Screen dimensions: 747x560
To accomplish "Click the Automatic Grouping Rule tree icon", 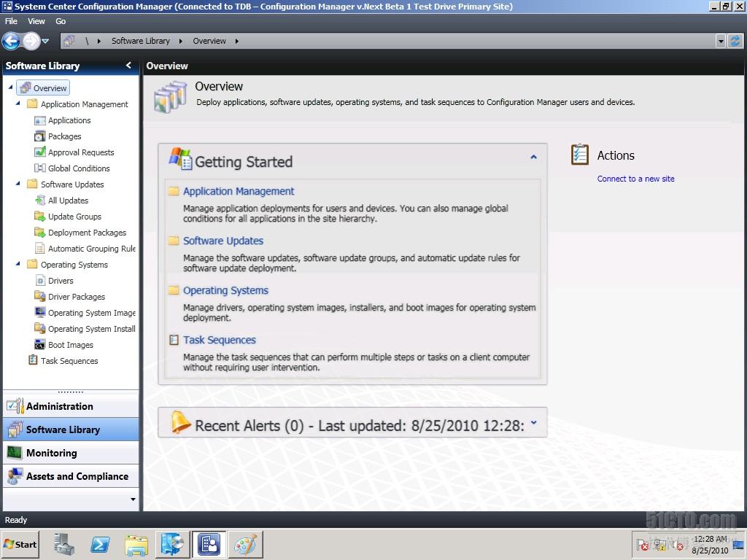I will click(x=40, y=249).
